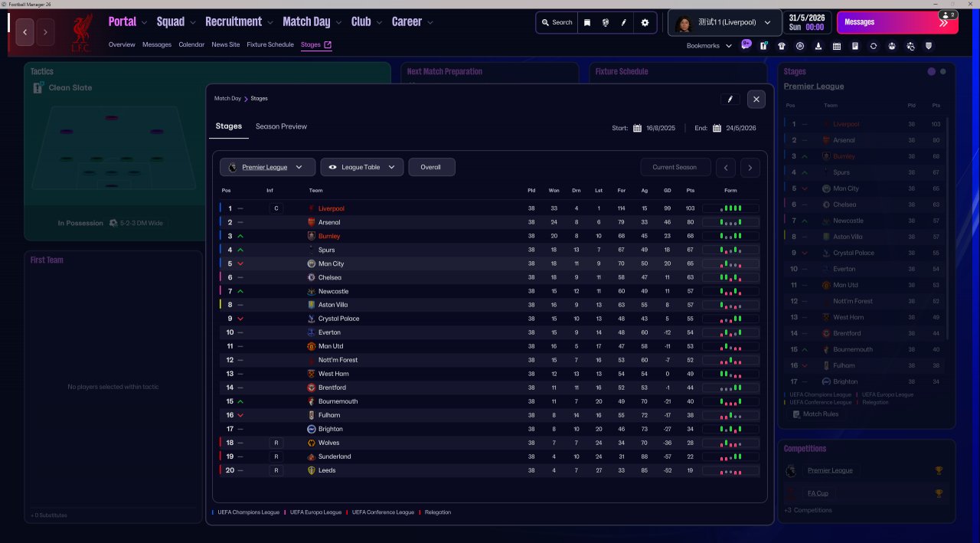Click Premier League in Competitions panel

coord(830,470)
